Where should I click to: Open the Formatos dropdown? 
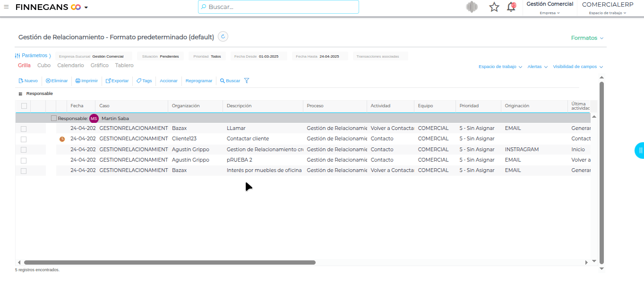584,37
